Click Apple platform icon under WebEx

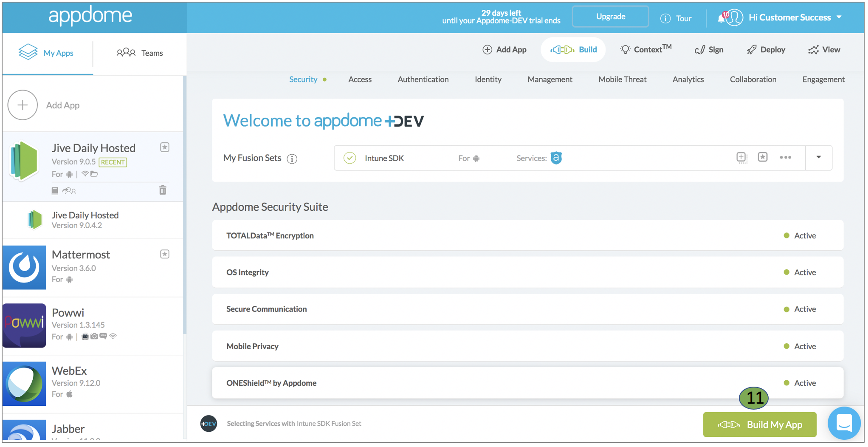(69, 394)
